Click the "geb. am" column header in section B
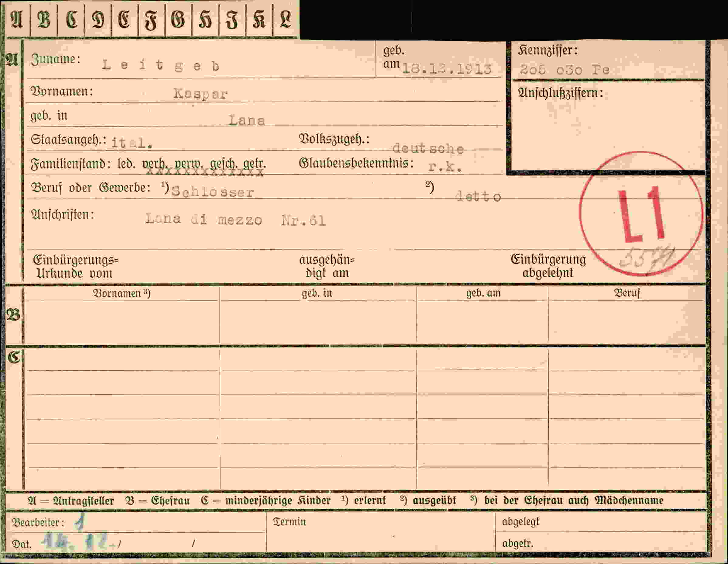Image resolution: width=728 pixels, height=564 pixels. coord(483,293)
